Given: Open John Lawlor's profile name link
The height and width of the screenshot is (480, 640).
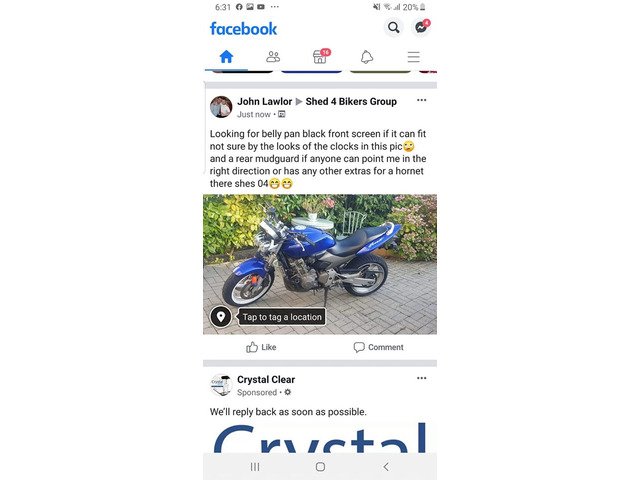Looking at the screenshot, I should point(264,101).
